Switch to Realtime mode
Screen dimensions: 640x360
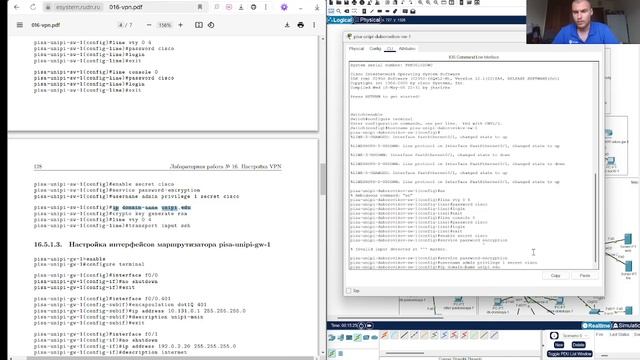[596, 325]
